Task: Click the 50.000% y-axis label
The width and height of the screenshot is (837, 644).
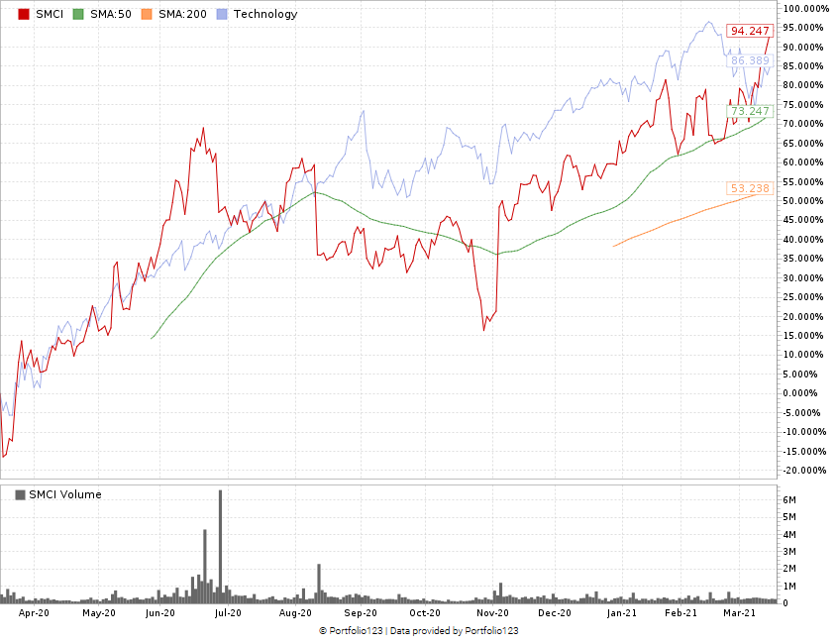Action: pyautogui.click(x=804, y=201)
